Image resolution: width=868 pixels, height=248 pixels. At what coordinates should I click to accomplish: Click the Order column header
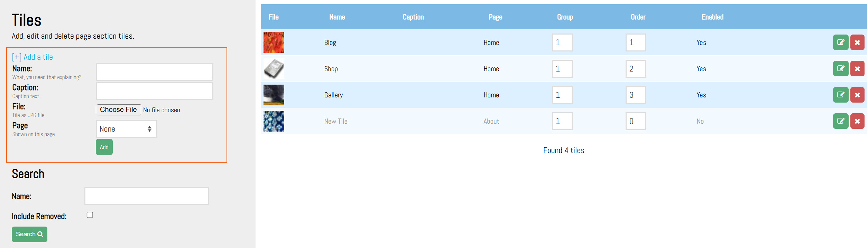pos(638,17)
